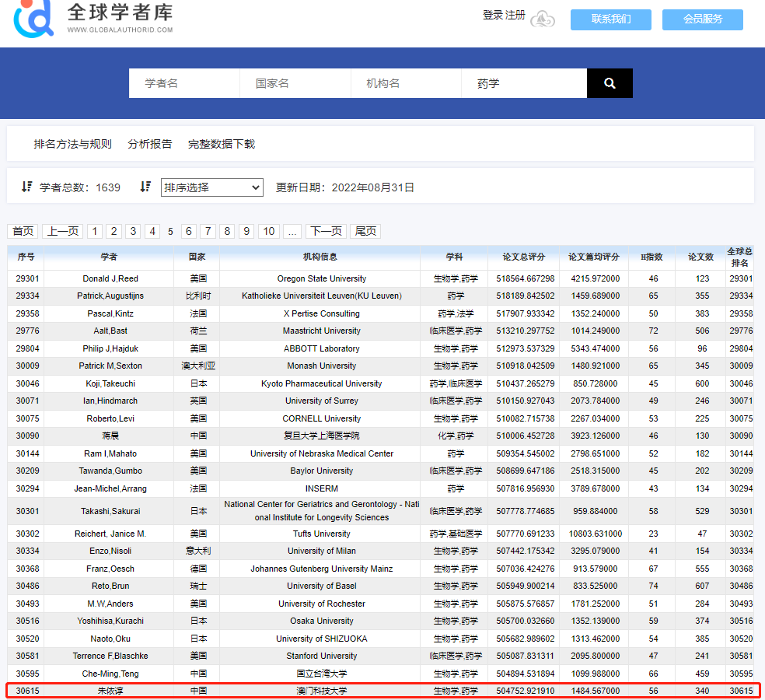Screen dimensions: 765x700
Task: Click the magnifier search button
Action: pos(610,83)
